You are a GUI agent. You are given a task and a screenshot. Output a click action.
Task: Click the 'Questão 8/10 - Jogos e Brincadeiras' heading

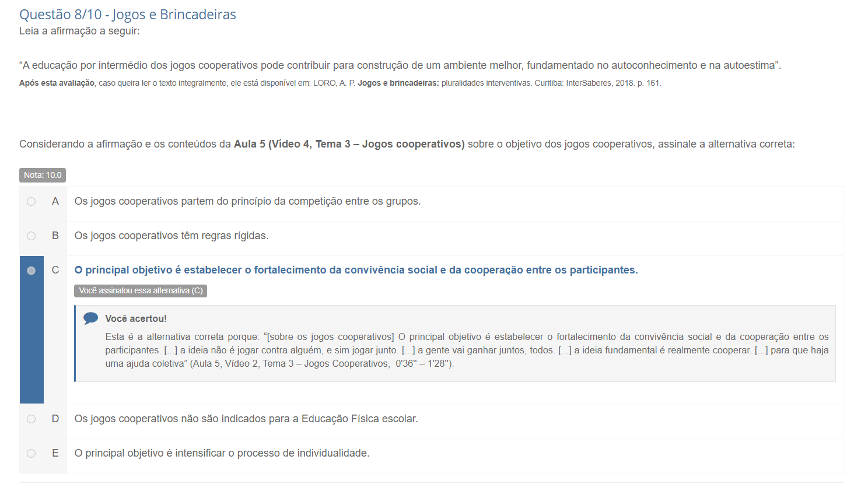[127, 15]
